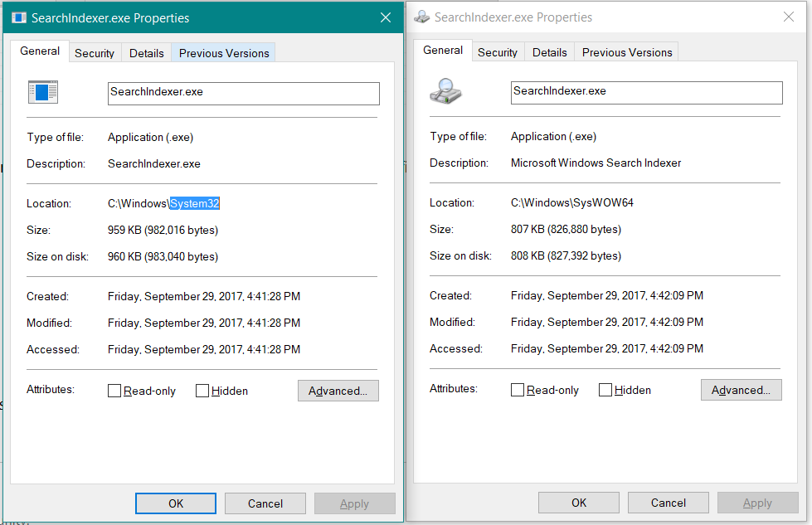Open Details tab in left properties window
The width and height of the screenshot is (812, 525).
tap(147, 53)
